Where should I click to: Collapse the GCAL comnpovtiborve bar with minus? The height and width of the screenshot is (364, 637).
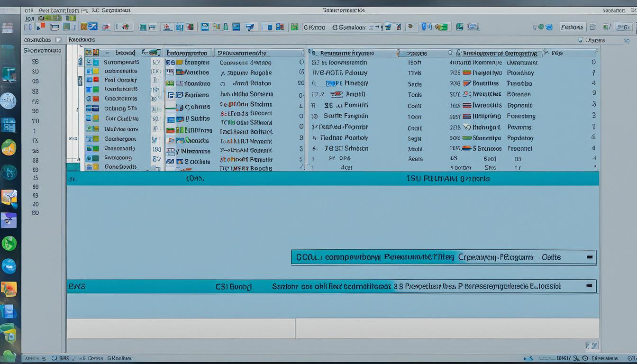click(x=590, y=257)
